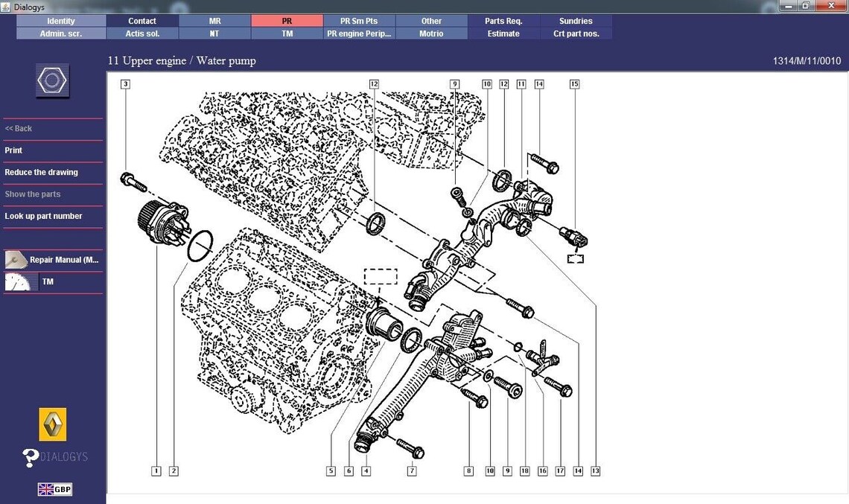This screenshot has height=504, width=849.
Task: Open PR engine Periph section
Action: [359, 33]
